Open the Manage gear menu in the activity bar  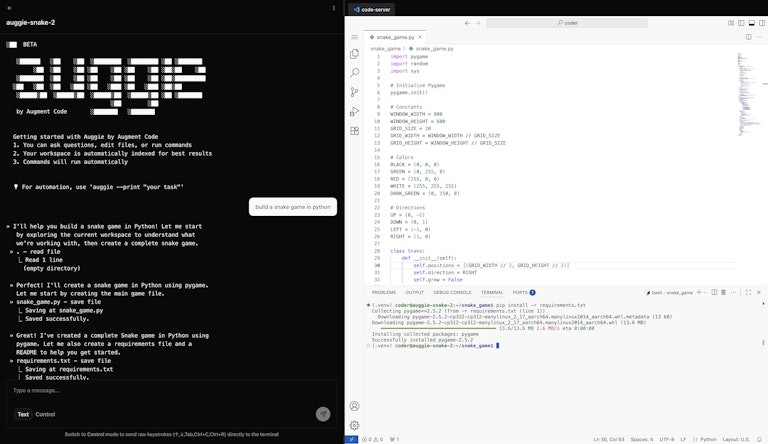355,425
